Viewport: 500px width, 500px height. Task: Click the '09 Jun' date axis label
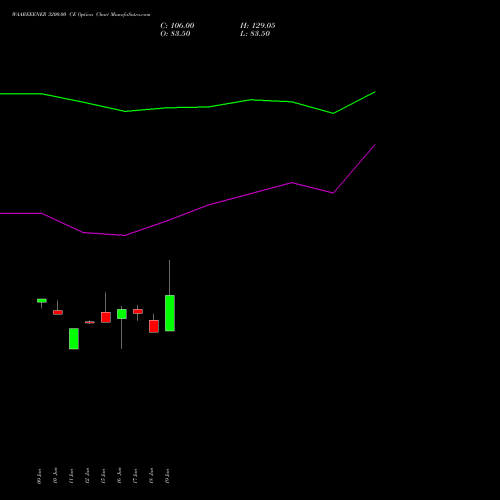click(x=40, y=476)
